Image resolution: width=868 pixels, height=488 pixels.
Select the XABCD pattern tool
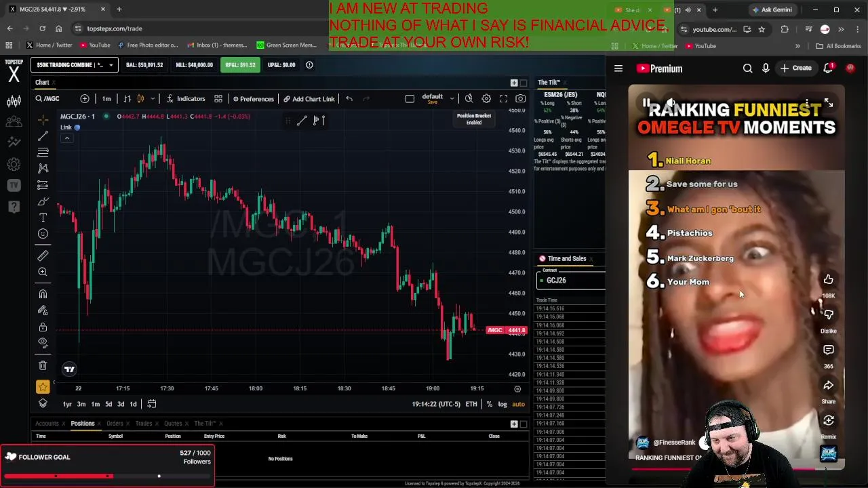coord(43,168)
